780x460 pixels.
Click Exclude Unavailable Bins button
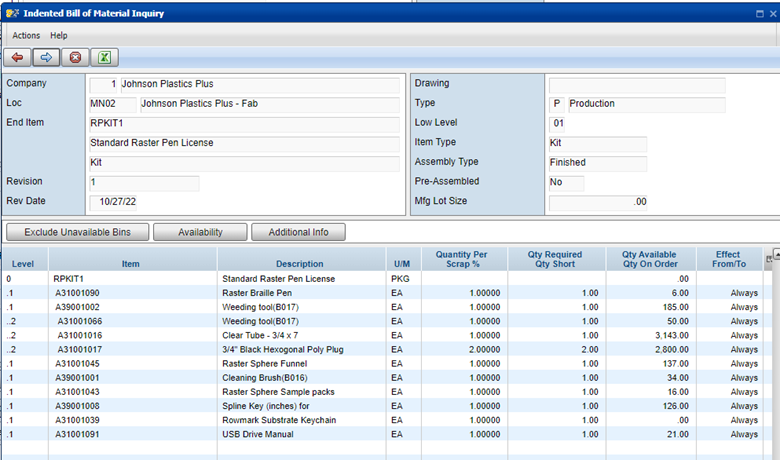pos(78,232)
